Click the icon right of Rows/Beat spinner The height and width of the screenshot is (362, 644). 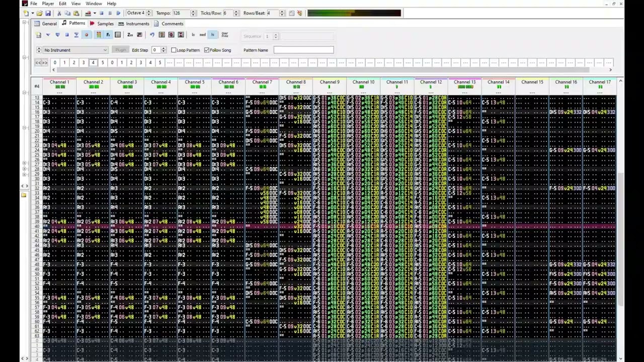(291, 13)
